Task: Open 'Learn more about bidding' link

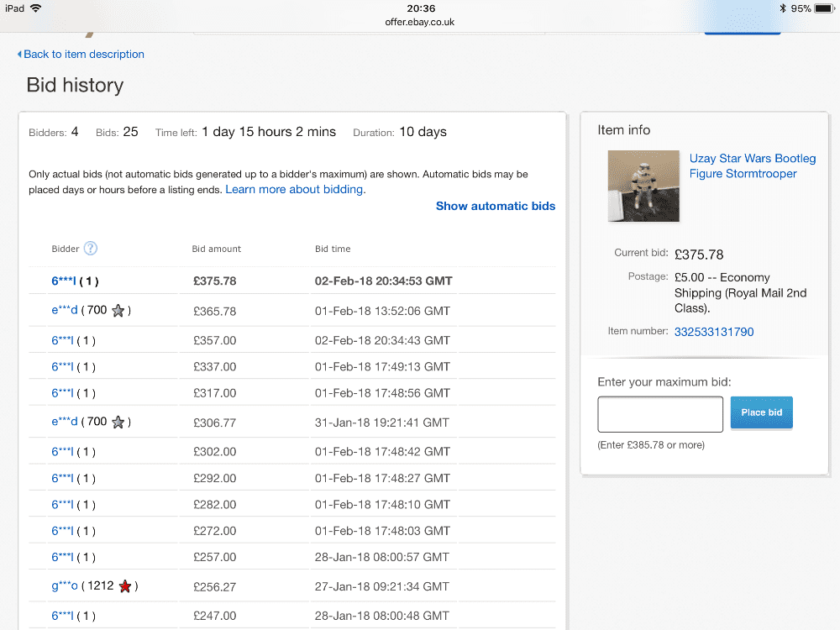Action: tap(294, 190)
